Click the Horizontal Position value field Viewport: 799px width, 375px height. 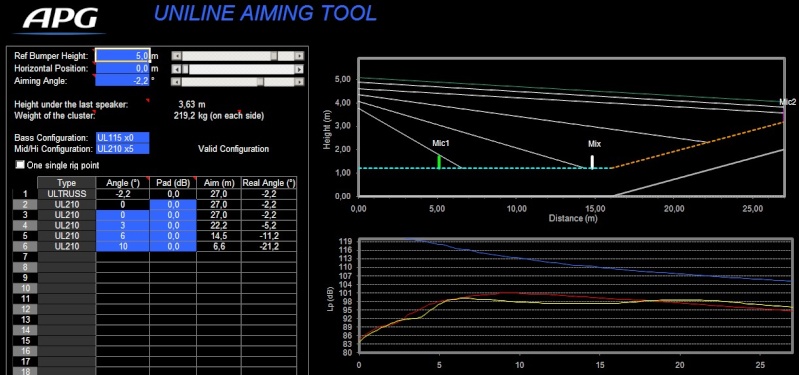click(122, 68)
